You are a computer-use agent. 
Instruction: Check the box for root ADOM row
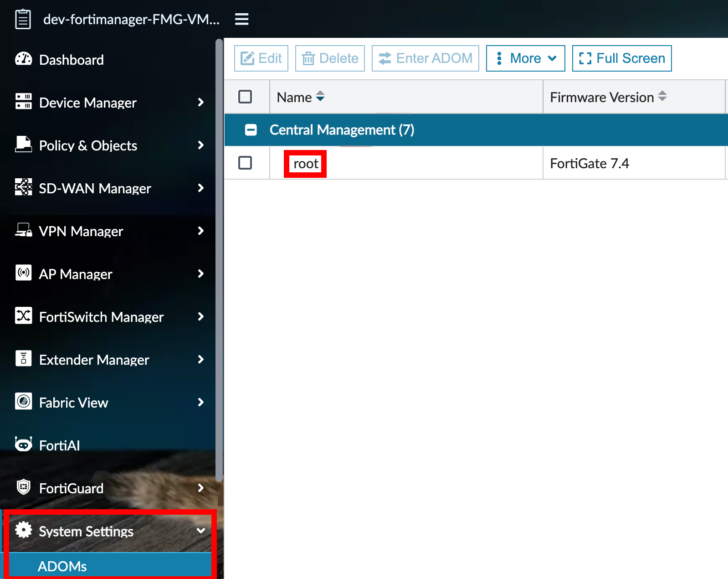coord(245,163)
